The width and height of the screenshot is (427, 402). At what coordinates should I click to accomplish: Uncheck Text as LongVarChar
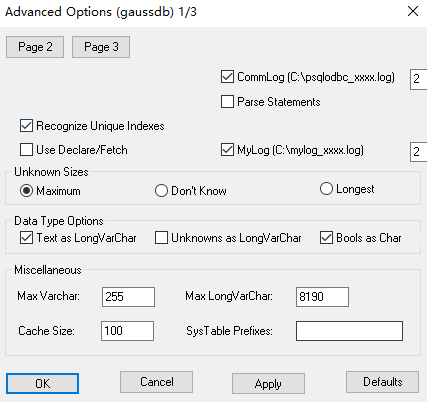tap(26, 238)
